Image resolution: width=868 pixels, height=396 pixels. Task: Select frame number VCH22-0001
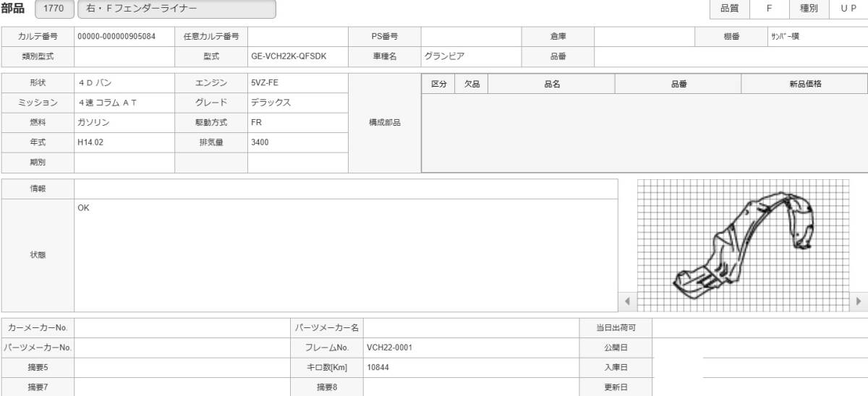390,348
